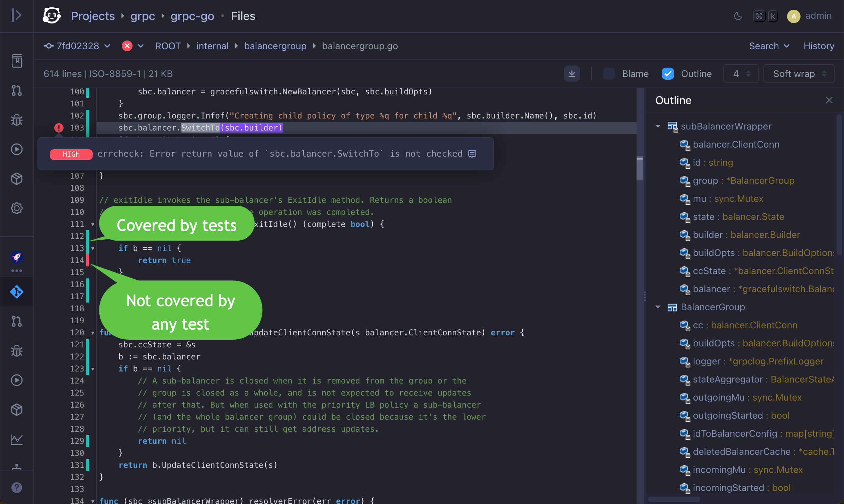This screenshot has height=504, width=844.
Task: Open help via the question mark icon
Action: tap(16, 487)
